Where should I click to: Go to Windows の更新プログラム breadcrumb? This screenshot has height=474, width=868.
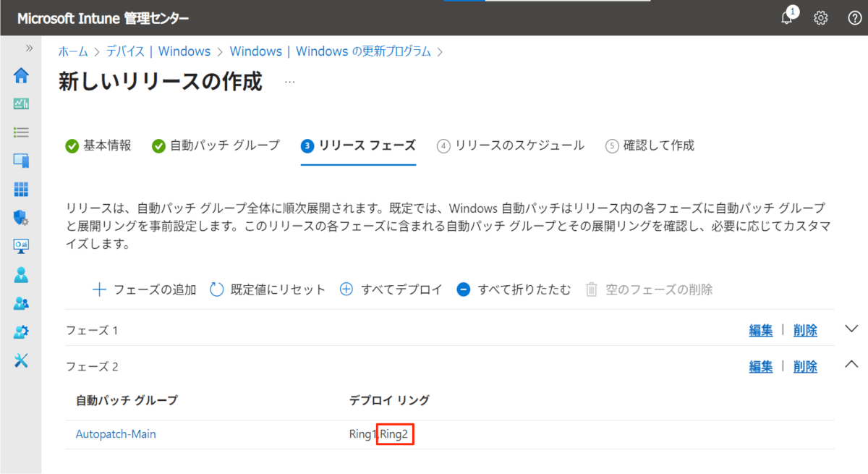(x=330, y=51)
